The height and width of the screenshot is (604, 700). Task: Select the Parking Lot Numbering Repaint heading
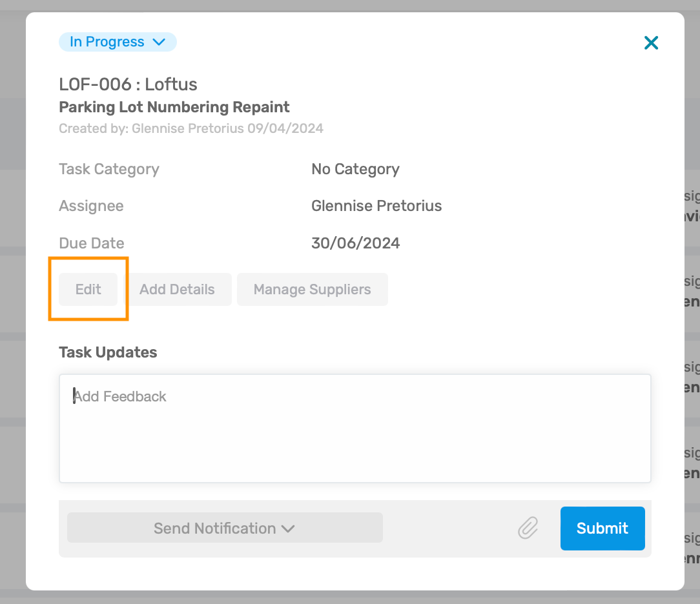(x=174, y=107)
